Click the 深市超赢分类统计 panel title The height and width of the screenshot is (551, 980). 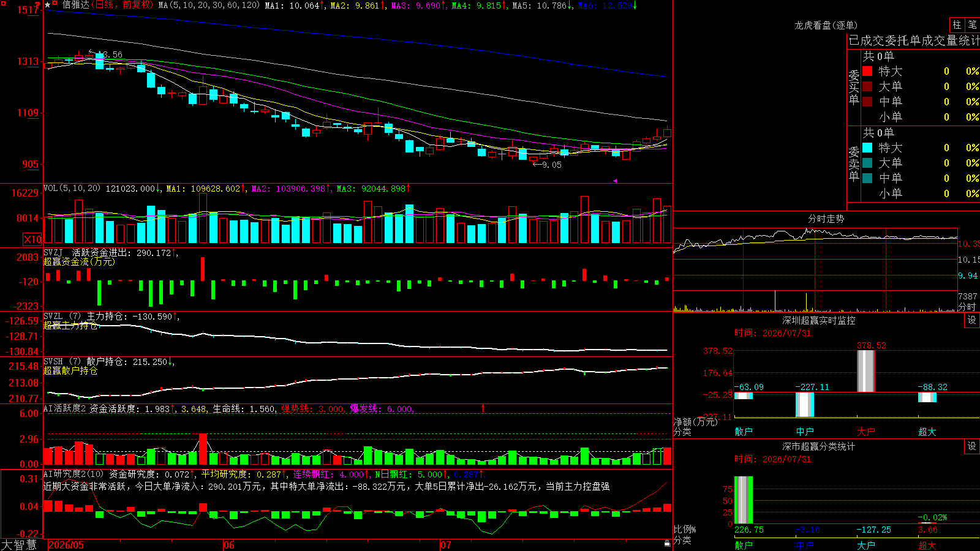[x=818, y=446]
